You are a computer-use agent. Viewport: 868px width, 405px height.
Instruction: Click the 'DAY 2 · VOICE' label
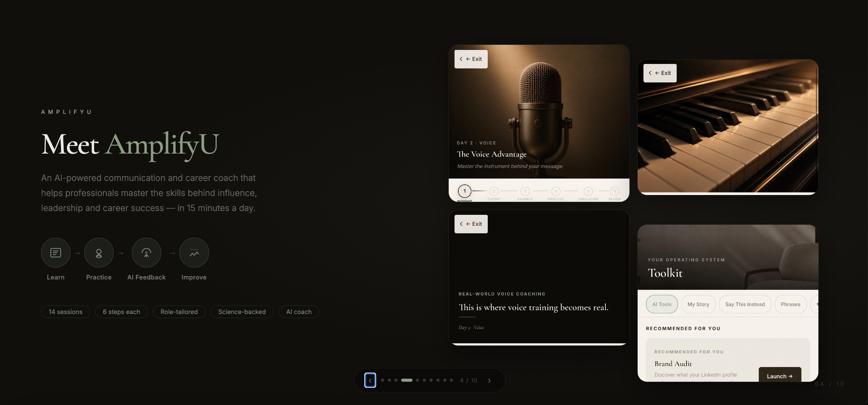pos(476,143)
